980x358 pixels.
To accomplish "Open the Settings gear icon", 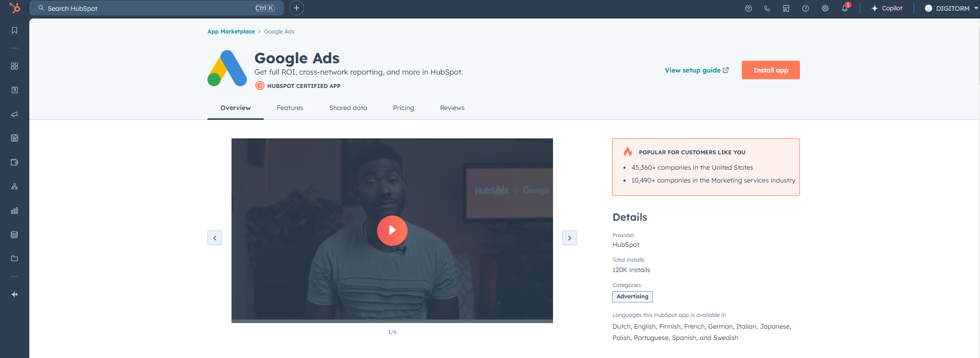I will (825, 8).
